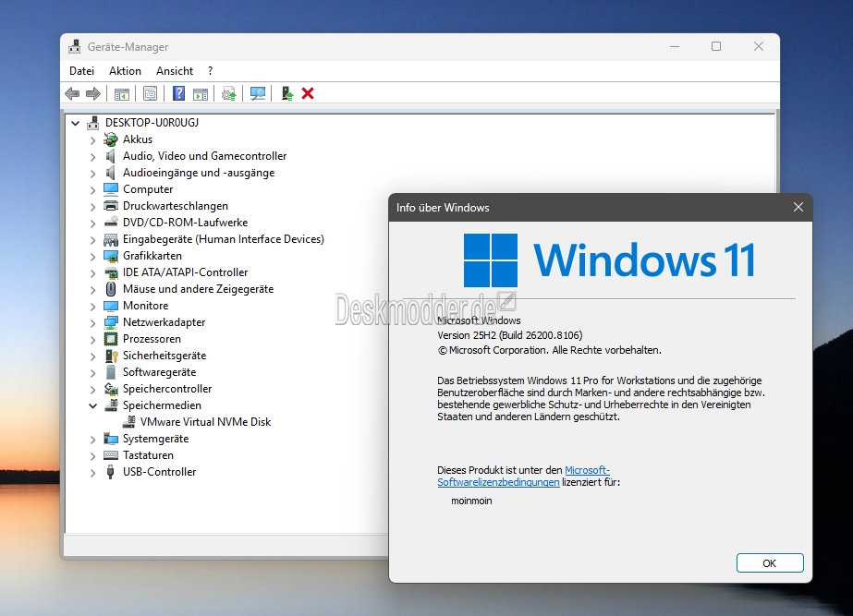The height and width of the screenshot is (616, 853).
Task: Open the Aktion menu
Action: [125, 71]
